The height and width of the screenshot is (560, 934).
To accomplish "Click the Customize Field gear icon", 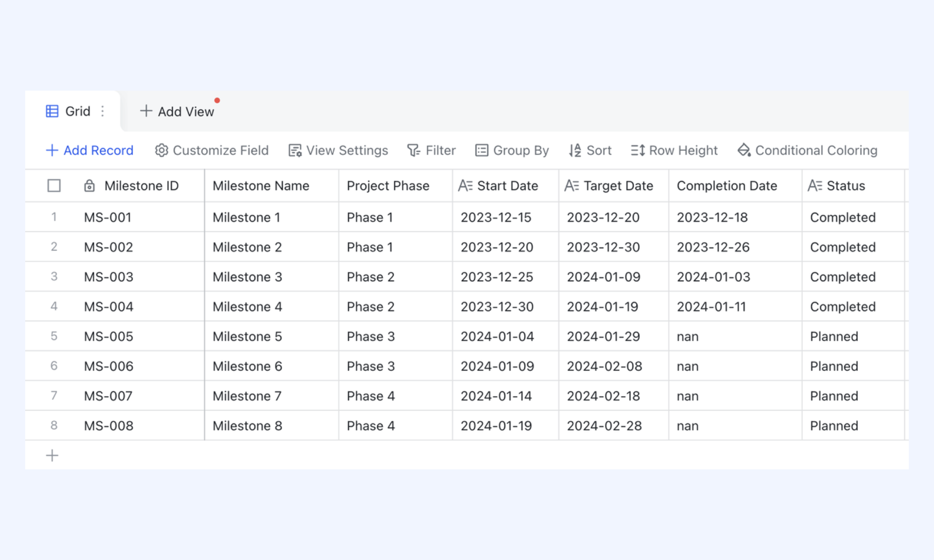I will [x=161, y=150].
